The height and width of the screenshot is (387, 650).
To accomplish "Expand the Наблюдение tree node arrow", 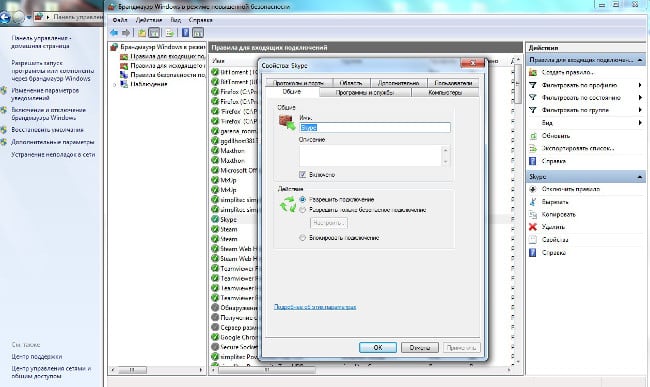I will [x=115, y=84].
